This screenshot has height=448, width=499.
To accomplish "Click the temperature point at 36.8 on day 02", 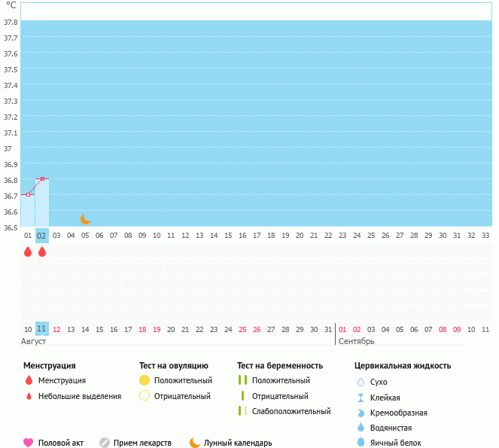I will pos(42,178).
